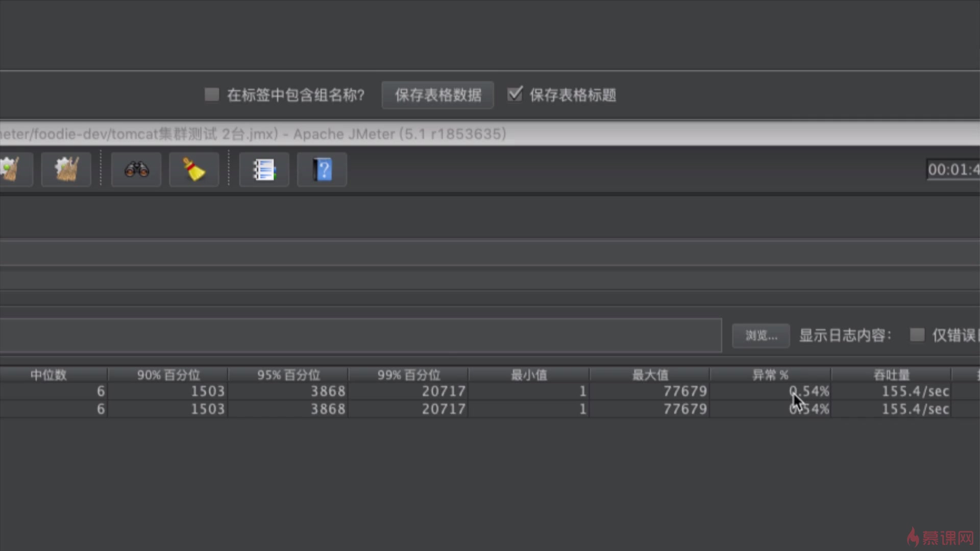Image resolution: width=980 pixels, height=551 pixels.
Task: Click the Apache JMeter window title bar
Action: pyautogui.click(x=490, y=134)
